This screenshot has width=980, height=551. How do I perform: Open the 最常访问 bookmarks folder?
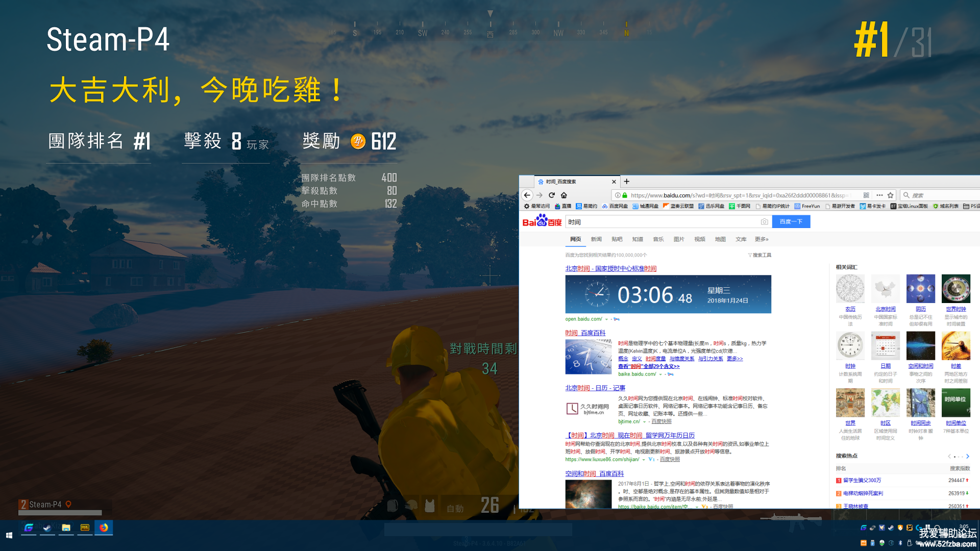tap(537, 206)
